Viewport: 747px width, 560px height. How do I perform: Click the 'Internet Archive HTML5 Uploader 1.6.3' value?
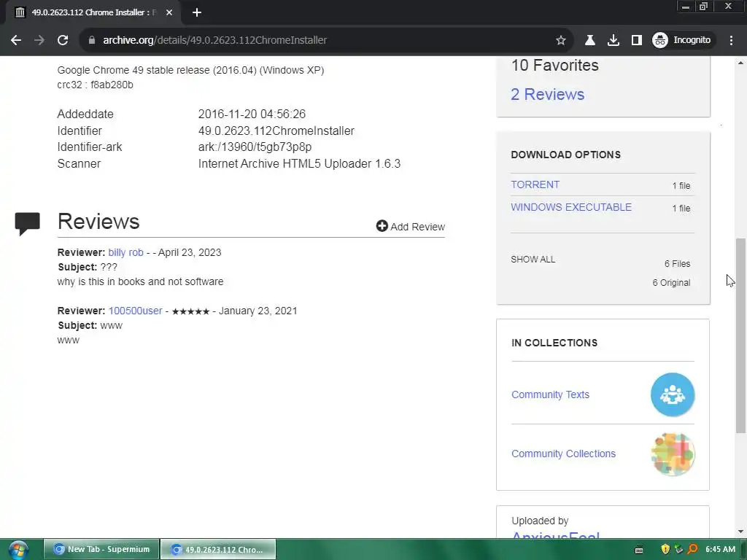tap(299, 164)
